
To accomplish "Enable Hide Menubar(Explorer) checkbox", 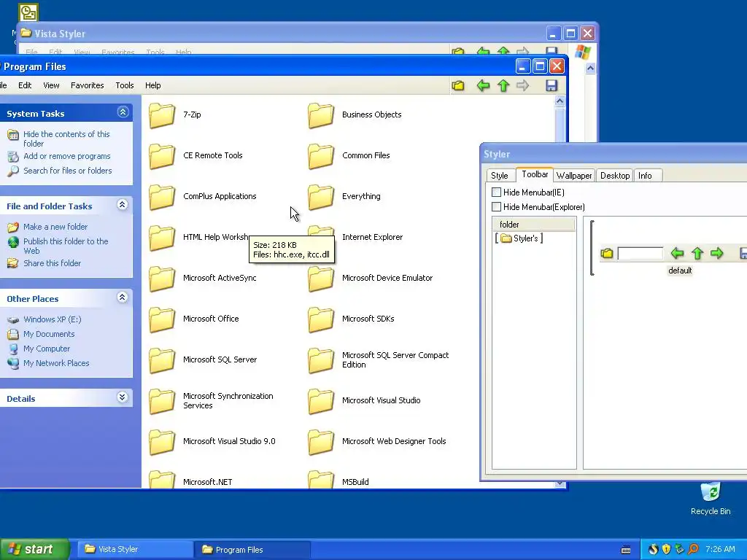I will (x=496, y=206).
